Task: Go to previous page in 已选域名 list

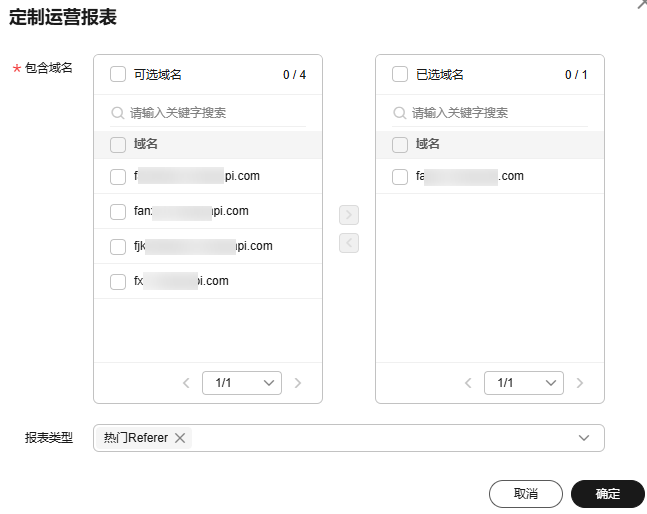Action: point(468,383)
